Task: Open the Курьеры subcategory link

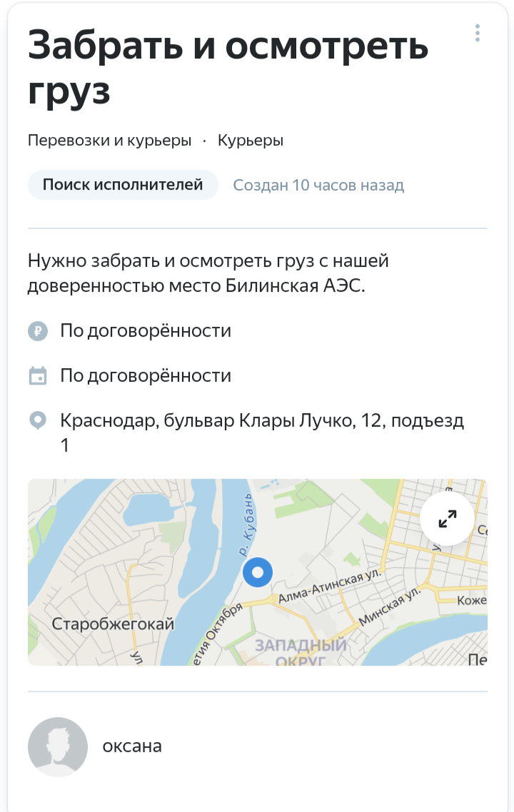Action: click(x=251, y=141)
